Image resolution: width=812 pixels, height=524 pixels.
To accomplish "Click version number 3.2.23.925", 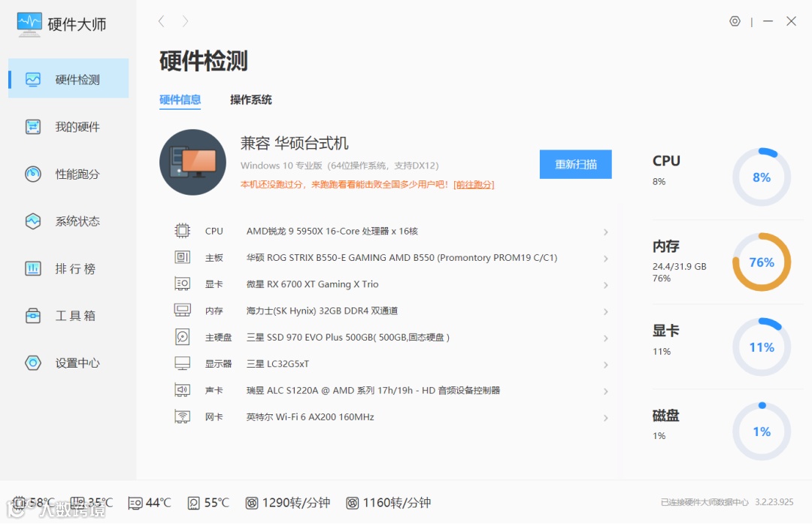I will (774, 502).
